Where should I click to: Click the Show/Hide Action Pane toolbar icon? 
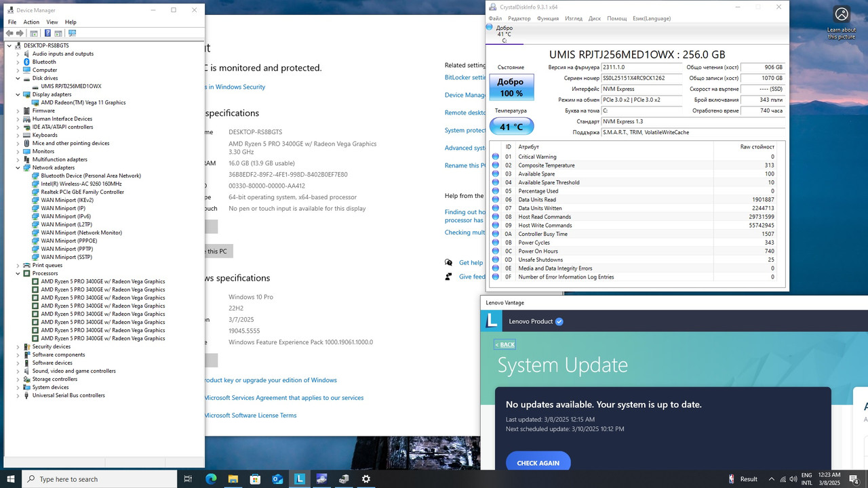[59, 33]
